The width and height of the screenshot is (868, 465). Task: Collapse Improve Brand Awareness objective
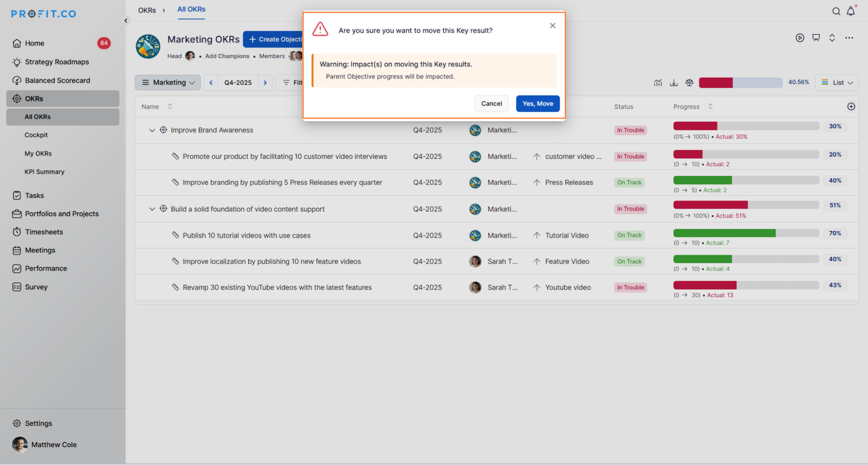click(x=152, y=130)
